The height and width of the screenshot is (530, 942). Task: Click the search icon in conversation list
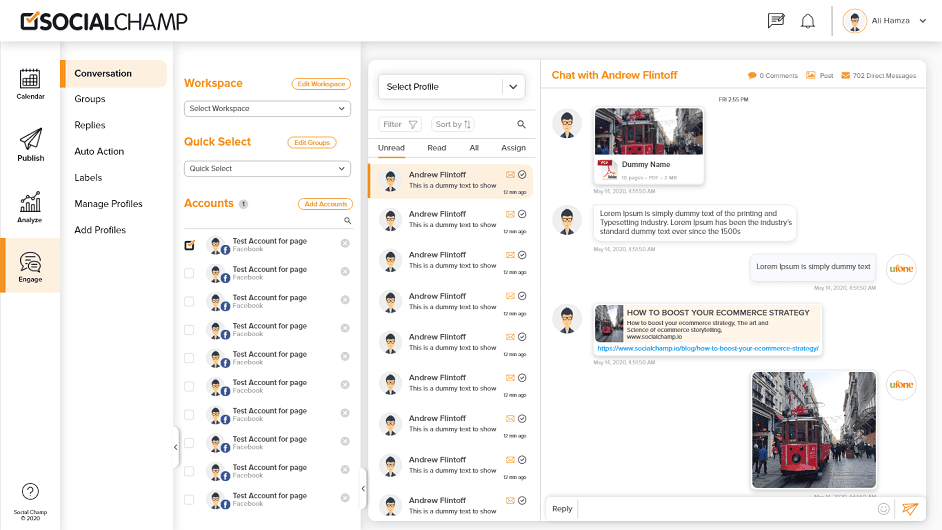point(521,125)
